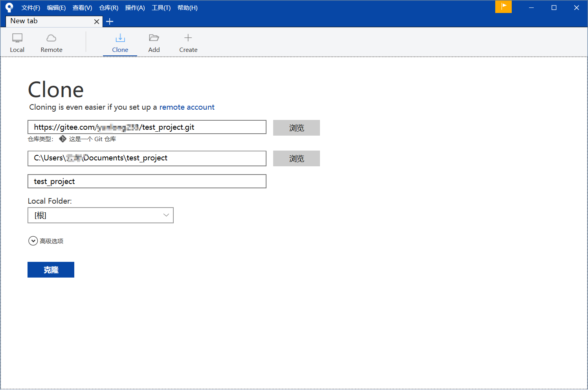
Task: Click the '这是一个 Git 仓库' status text
Action: [x=92, y=139]
